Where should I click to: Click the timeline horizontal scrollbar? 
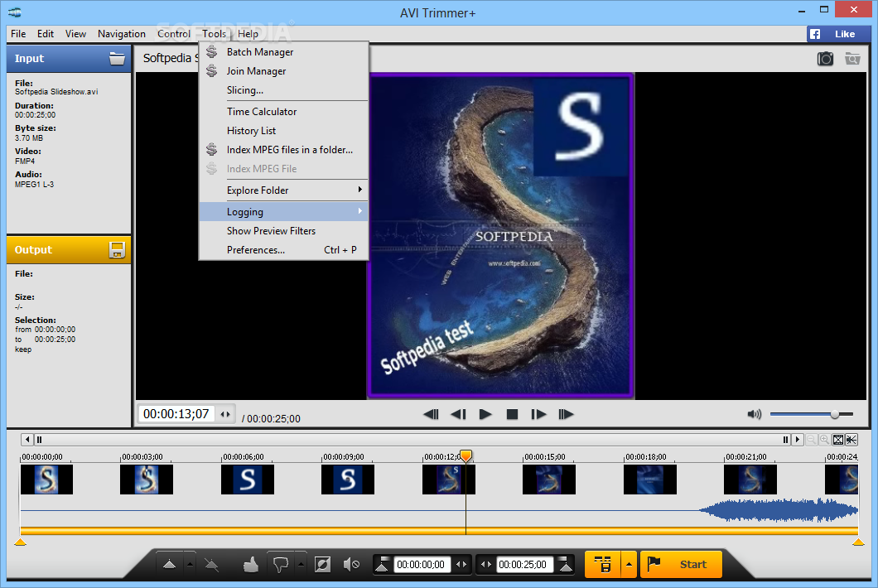412,440
